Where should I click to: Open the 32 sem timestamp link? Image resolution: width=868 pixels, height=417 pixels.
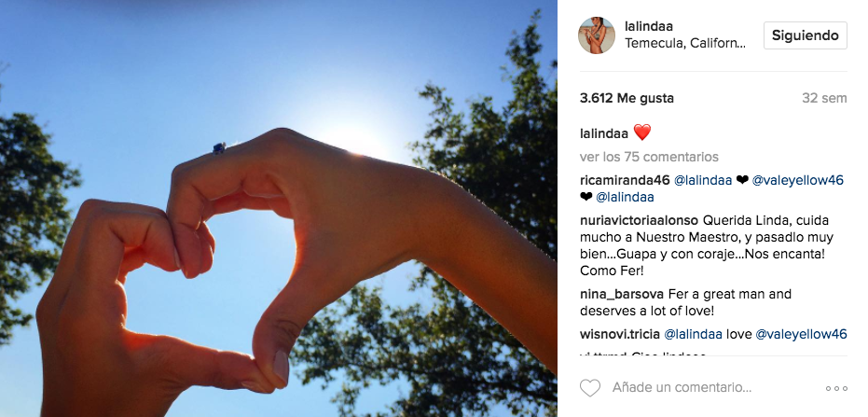pos(825,99)
